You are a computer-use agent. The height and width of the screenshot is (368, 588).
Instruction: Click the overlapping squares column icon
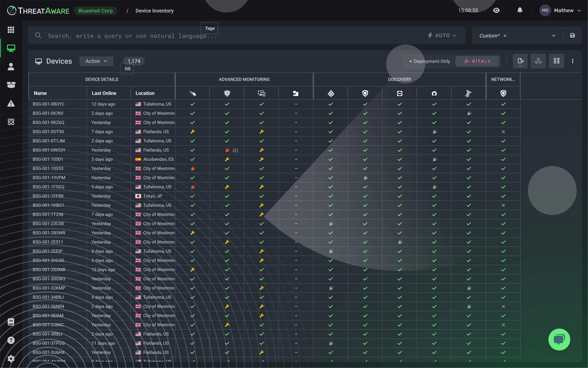click(296, 93)
